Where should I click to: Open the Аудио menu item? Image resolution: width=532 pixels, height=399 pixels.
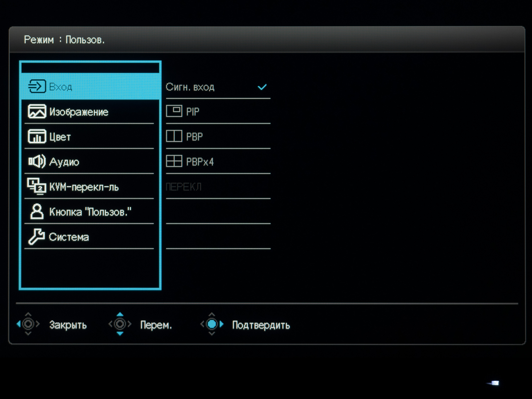click(64, 162)
